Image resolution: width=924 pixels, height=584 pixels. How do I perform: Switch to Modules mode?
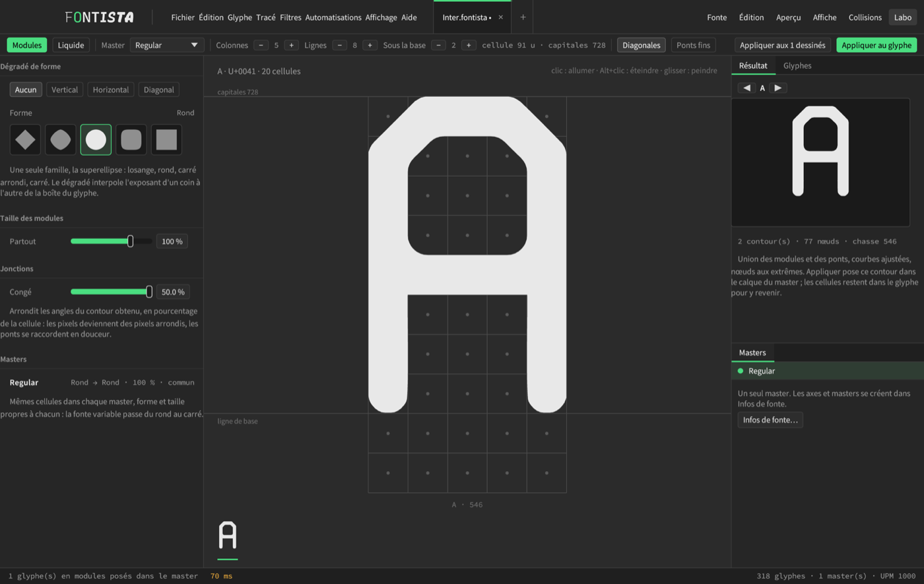27,45
